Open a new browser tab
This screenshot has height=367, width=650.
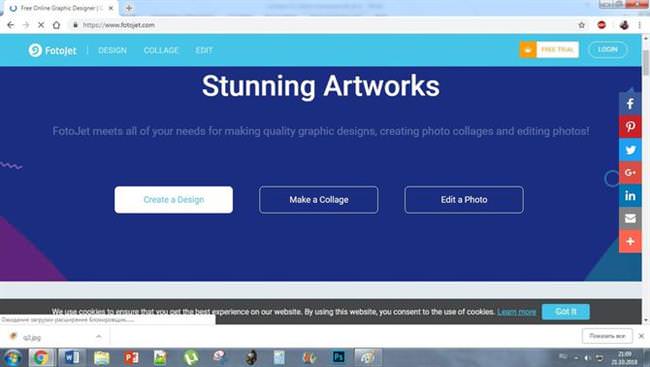[129, 8]
